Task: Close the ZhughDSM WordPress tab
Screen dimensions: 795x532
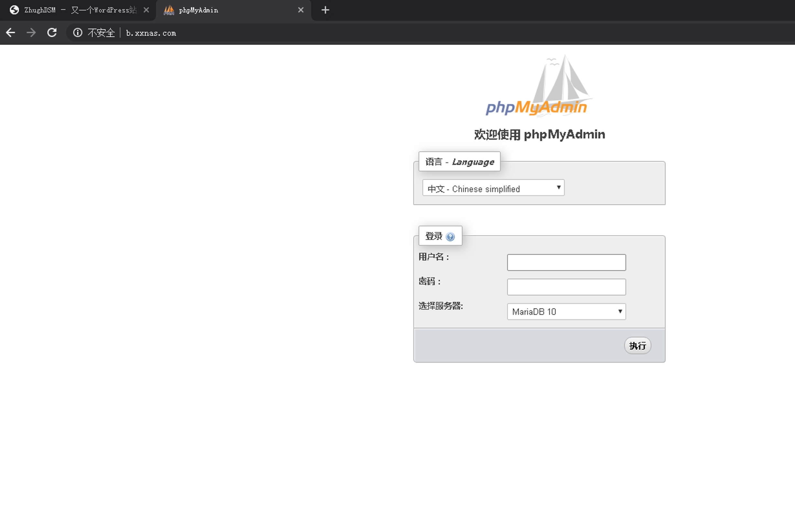Action: [146, 10]
